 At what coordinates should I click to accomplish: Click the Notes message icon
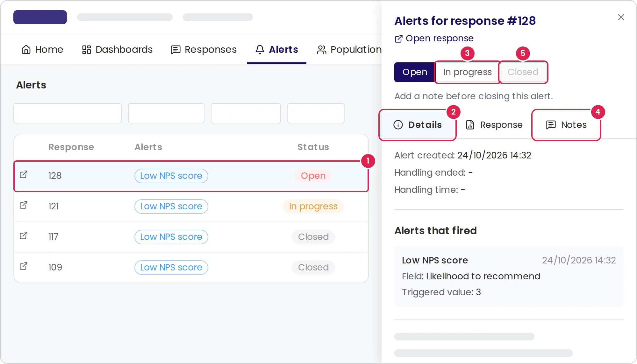click(x=551, y=125)
